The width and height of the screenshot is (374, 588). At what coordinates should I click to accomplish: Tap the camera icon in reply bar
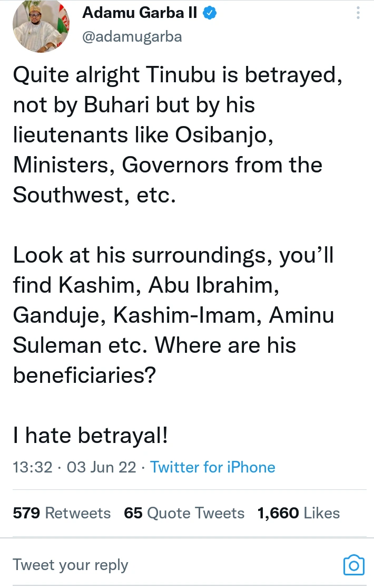point(353,564)
